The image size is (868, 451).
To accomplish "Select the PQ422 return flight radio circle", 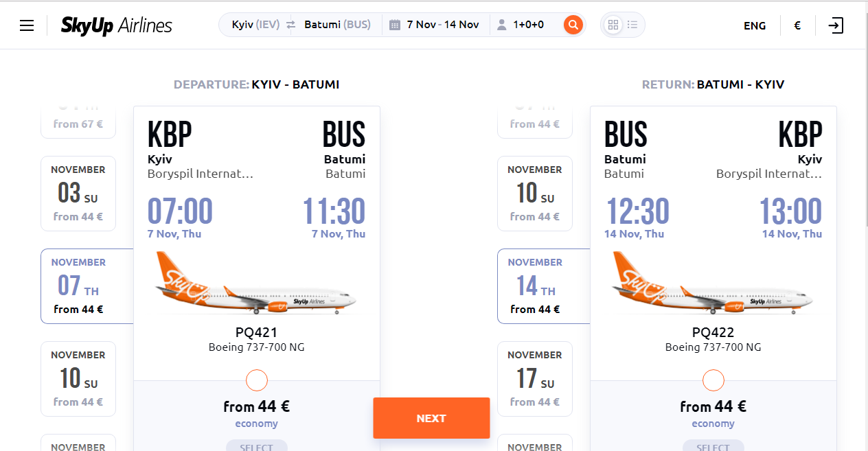I will tap(713, 380).
